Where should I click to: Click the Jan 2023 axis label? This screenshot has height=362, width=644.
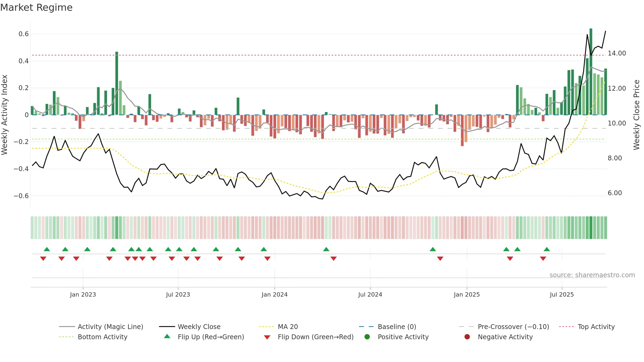pyautogui.click(x=83, y=294)
